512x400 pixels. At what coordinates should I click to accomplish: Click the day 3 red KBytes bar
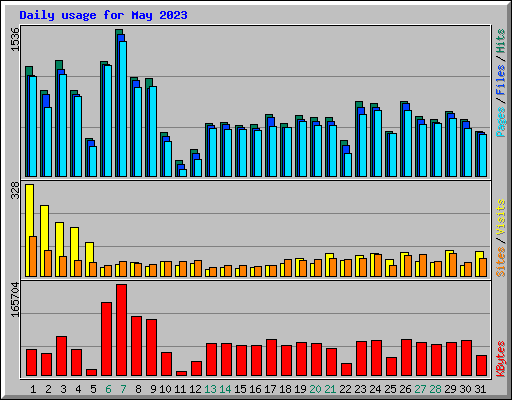click(x=61, y=356)
